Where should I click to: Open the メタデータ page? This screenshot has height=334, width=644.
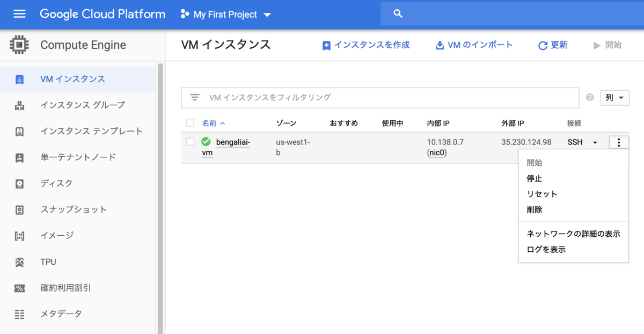(60, 314)
